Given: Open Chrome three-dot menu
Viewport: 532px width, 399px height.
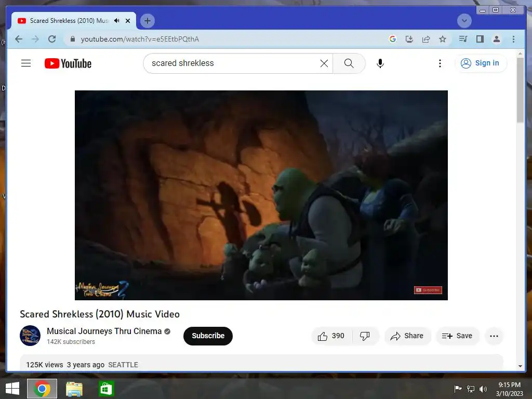Looking at the screenshot, I should pyautogui.click(x=513, y=39).
